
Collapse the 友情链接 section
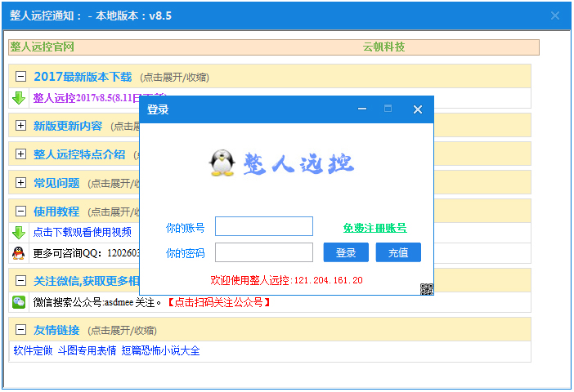21,329
